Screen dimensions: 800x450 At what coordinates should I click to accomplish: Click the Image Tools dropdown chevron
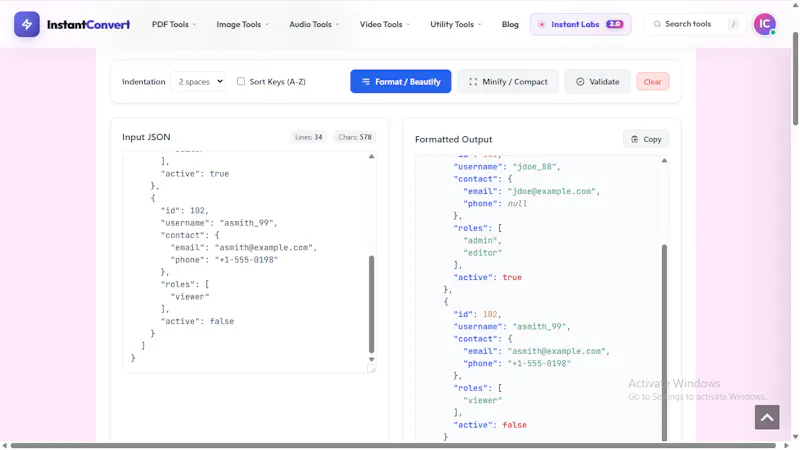coord(267,24)
